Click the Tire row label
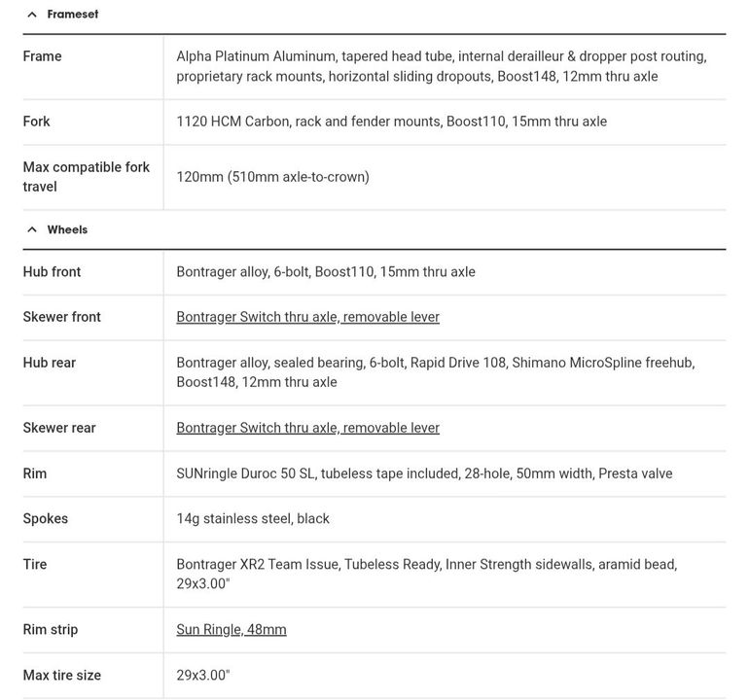 click(35, 565)
